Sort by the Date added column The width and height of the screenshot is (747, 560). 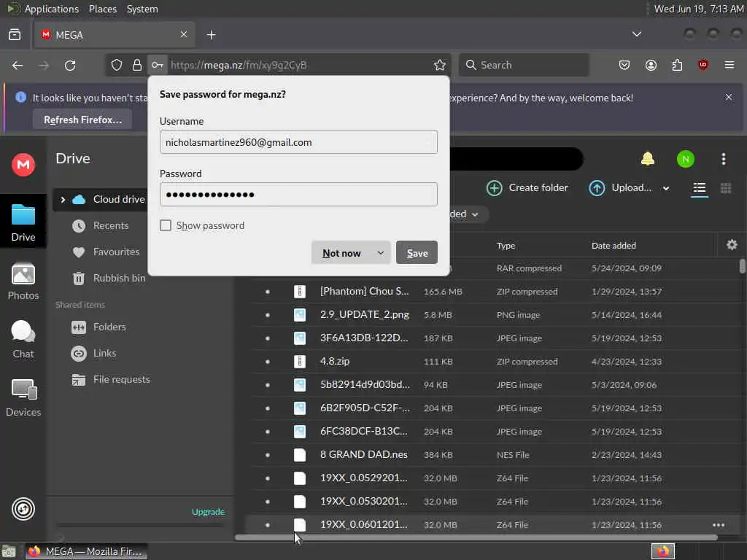[614, 246]
